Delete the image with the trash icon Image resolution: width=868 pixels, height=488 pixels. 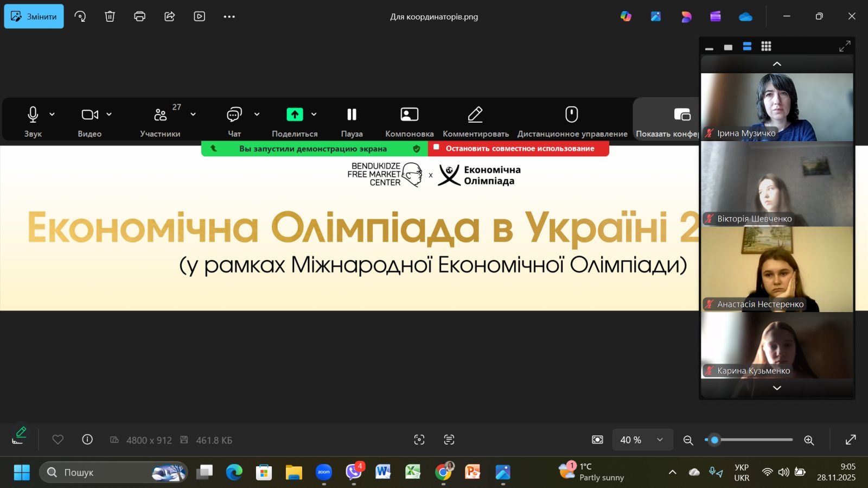coord(110,16)
